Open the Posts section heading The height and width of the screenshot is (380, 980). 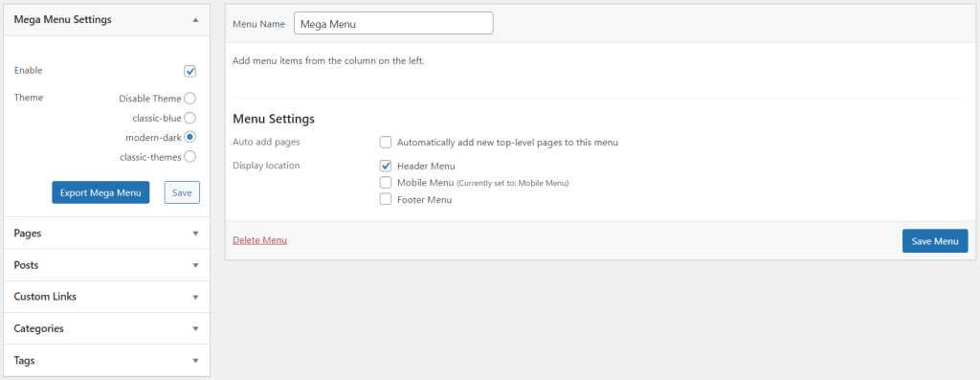pyautogui.click(x=26, y=265)
